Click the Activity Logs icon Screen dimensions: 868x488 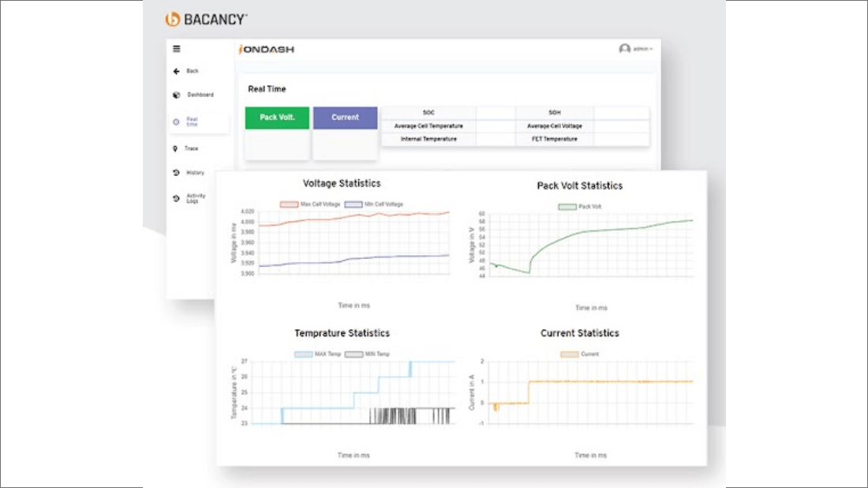pos(176,198)
